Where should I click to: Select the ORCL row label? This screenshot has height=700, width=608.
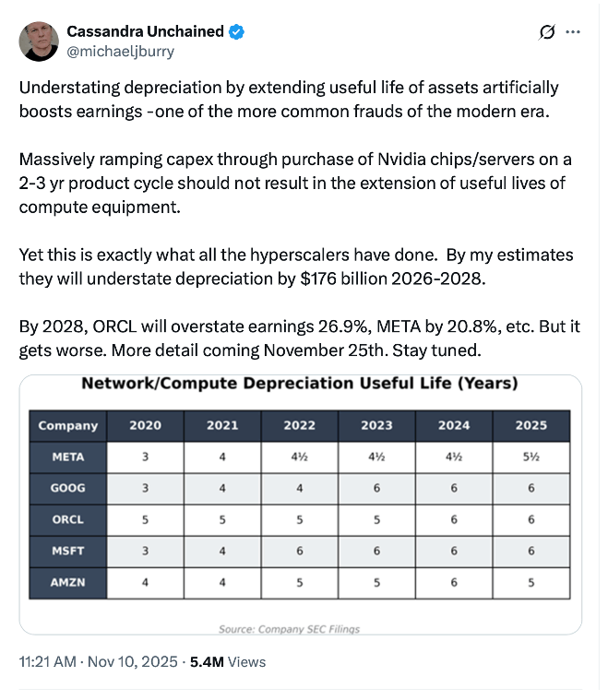[x=68, y=519]
